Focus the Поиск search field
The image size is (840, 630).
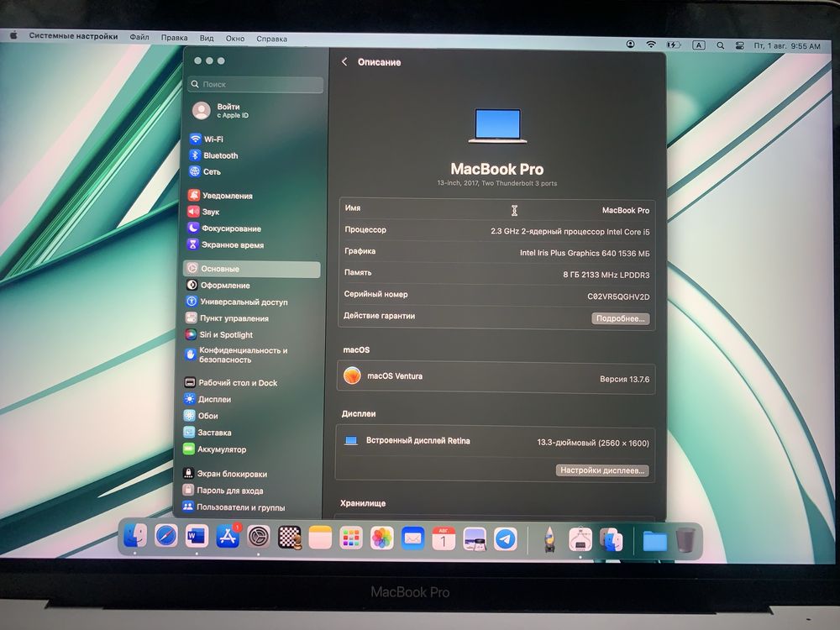coord(256,84)
